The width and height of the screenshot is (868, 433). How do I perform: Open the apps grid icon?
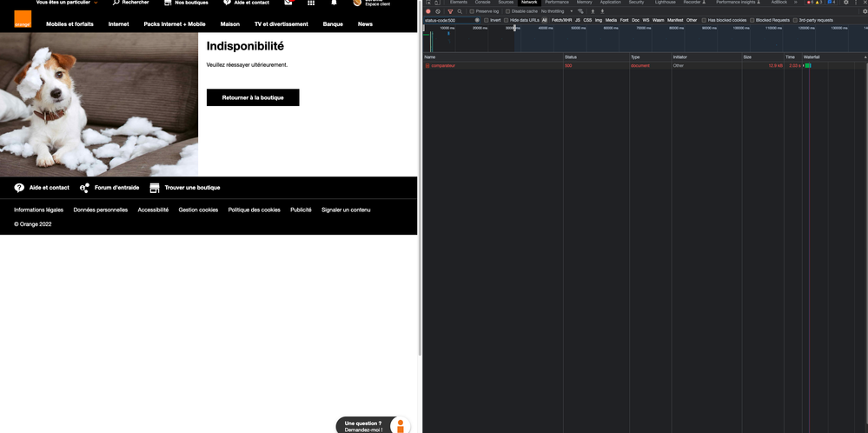pos(311,3)
